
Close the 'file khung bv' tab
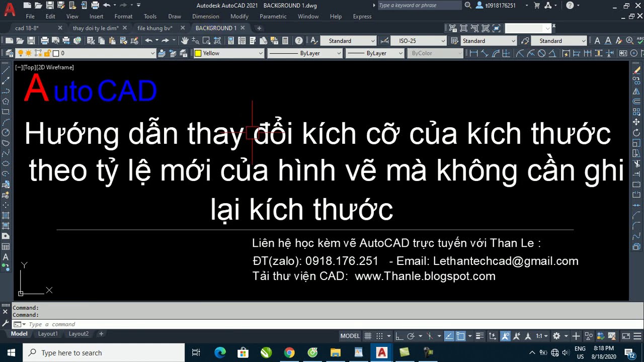click(x=182, y=28)
